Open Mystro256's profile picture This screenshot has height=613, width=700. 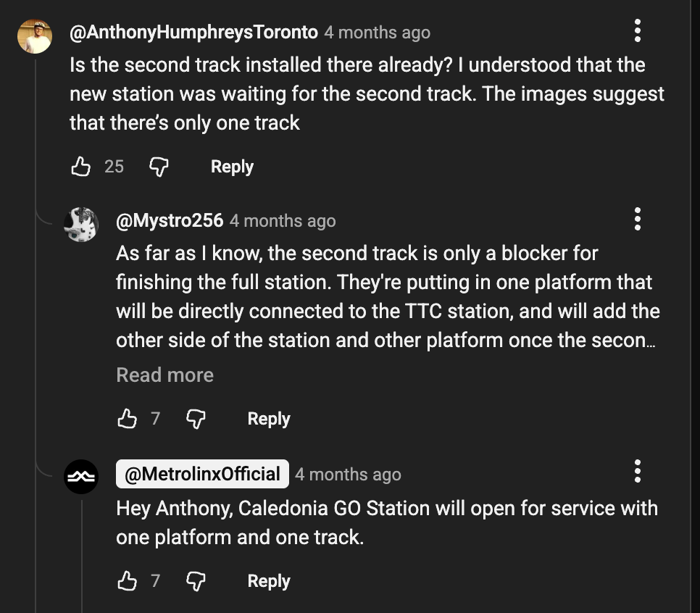[x=81, y=224]
